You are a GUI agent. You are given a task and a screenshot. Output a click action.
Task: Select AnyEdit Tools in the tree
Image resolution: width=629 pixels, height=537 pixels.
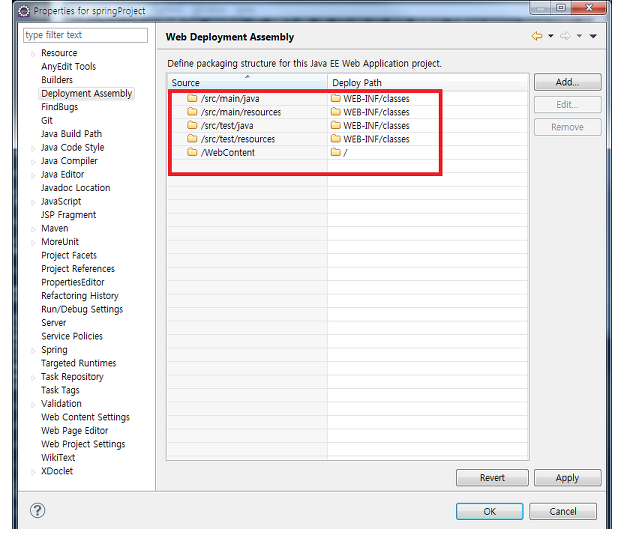pyautogui.click(x=69, y=66)
